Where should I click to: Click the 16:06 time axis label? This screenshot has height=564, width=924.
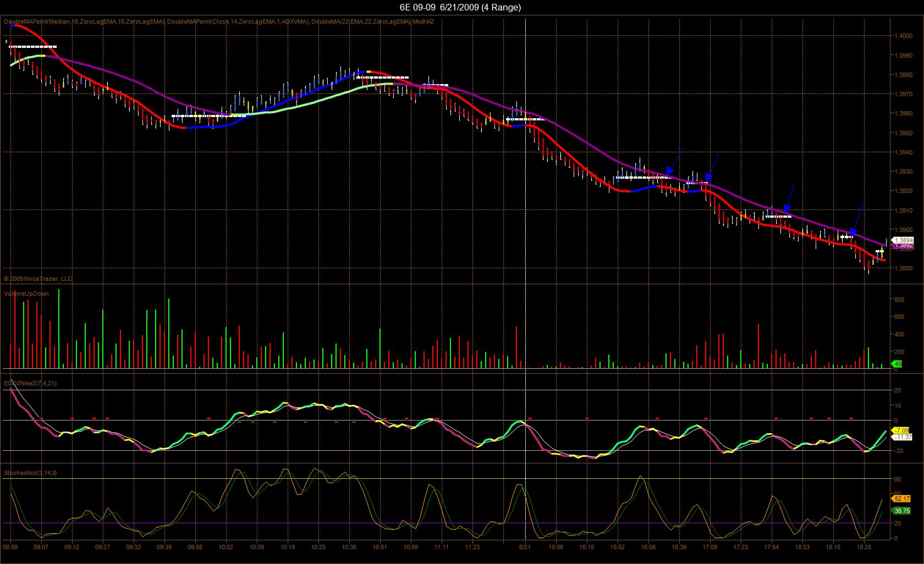coord(648,547)
